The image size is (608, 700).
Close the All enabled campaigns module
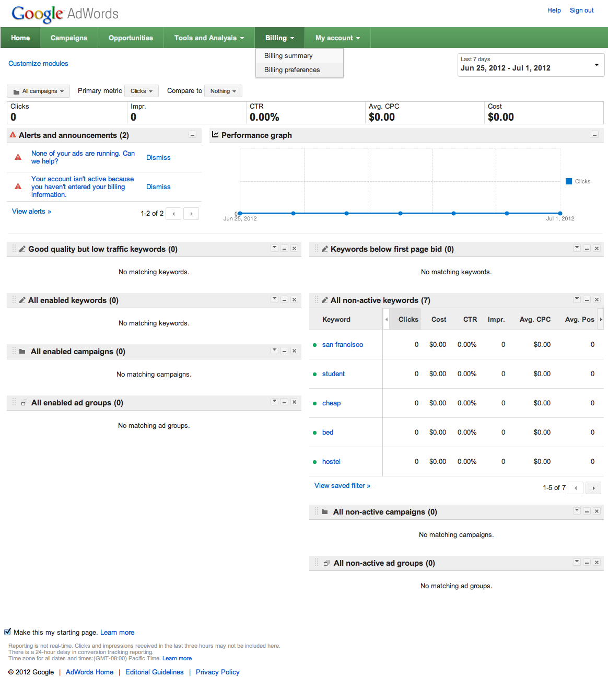click(x=295, y=351)
